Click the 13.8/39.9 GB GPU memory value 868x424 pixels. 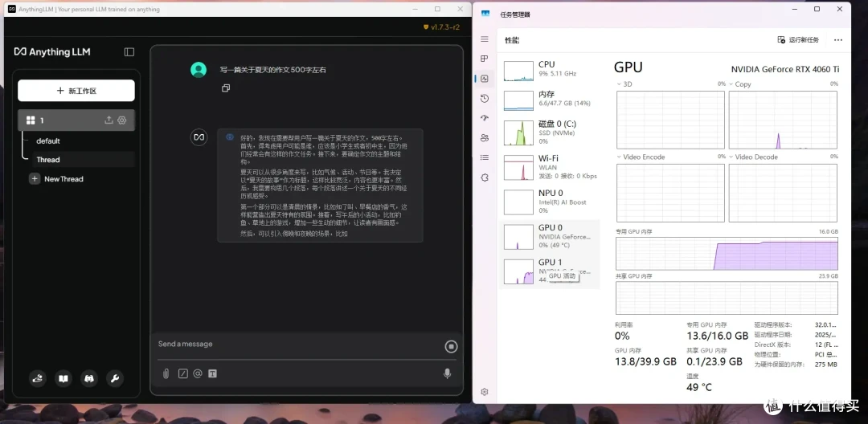pyautogui.click(x=645, y=361)
